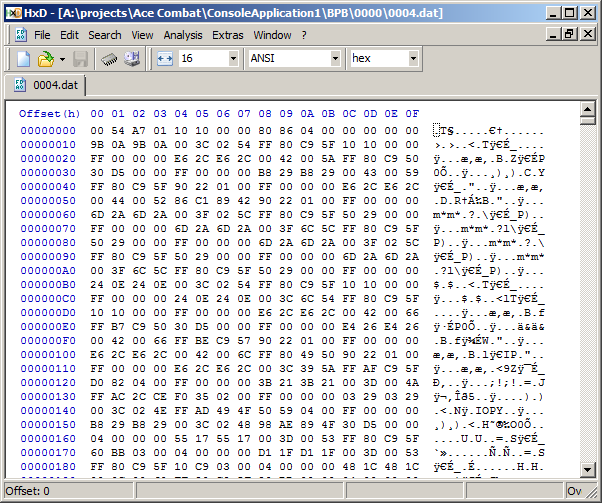
Task: Click the Open file folder icon
Action: pyautogui.click(x=45, y=59)
